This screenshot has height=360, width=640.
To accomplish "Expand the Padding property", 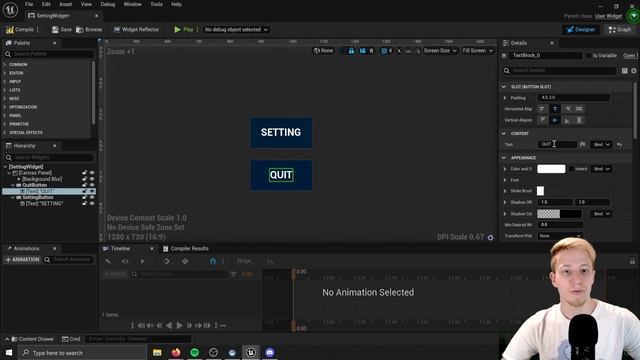I will tap(505, 98).
